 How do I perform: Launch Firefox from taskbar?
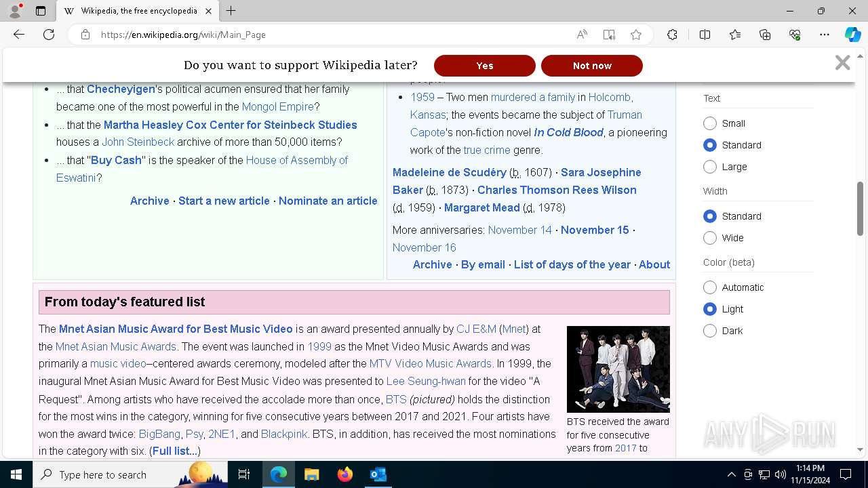[345, 474]
